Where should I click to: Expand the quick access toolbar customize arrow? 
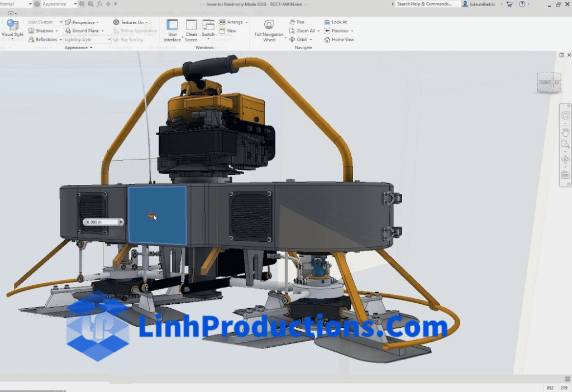click(116, 4)
